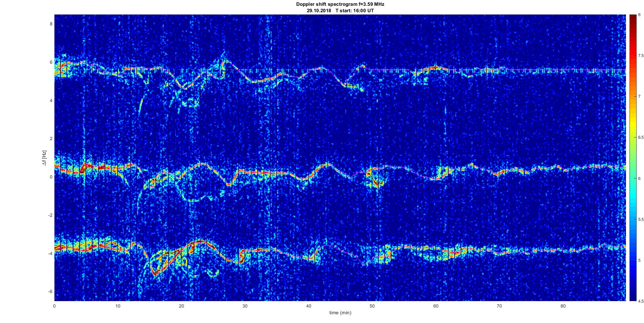This screenshot has width=644, height=323.
Task: Click the y-axis tick label "2"
Action: tap(51, 138)
